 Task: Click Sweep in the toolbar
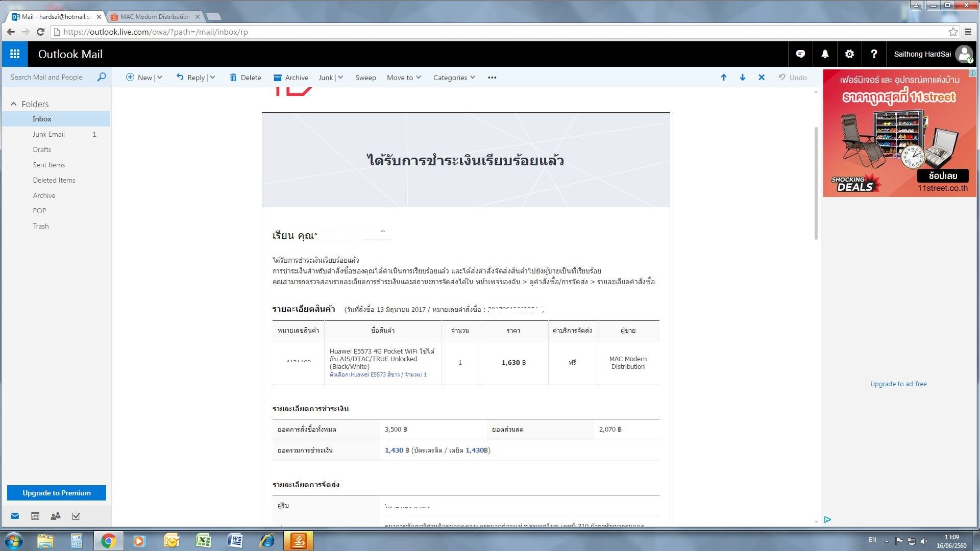[x=365, y=78]
